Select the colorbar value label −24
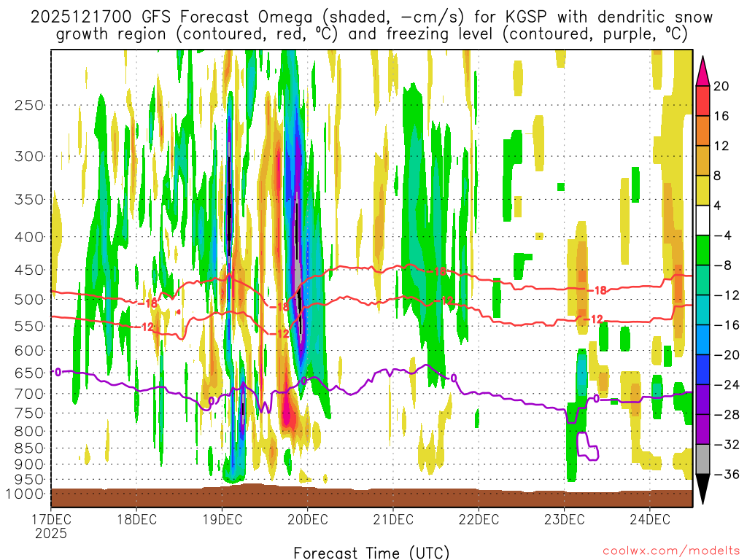This screenshot has height=560, width=747. coord(727,385)
